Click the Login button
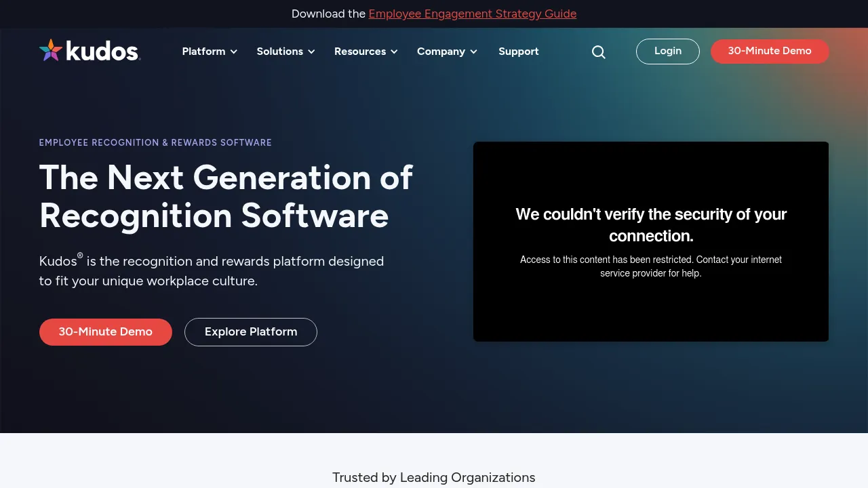Viewport: 868px width, 488px height. pos(668,52)
